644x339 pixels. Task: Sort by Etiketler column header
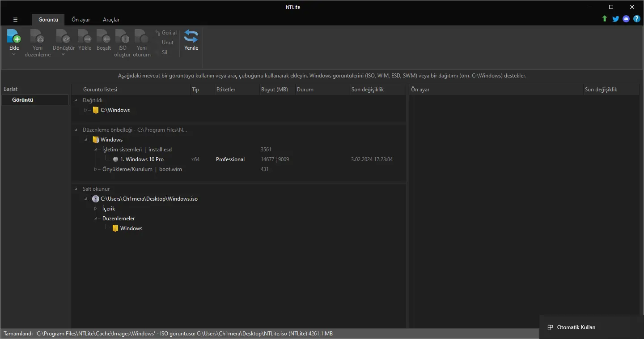(237, 90)
